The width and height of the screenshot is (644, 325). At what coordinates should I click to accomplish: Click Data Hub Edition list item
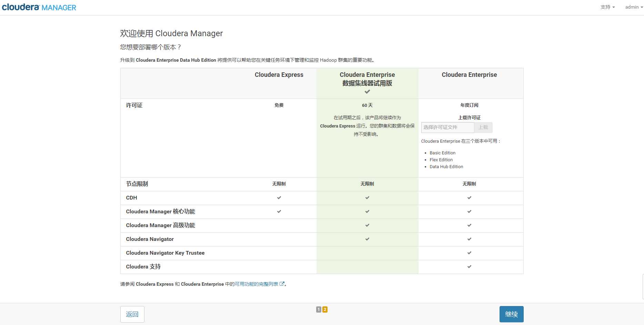tap(446, 167)
